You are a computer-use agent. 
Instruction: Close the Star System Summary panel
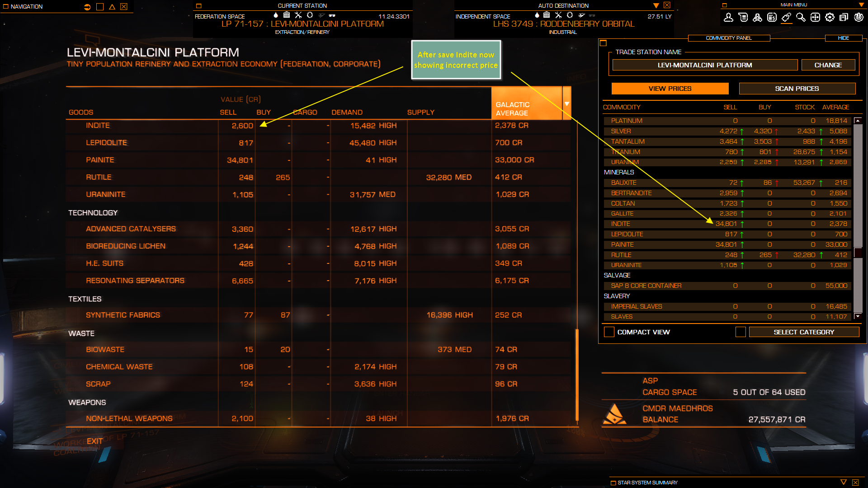(855, 483)
